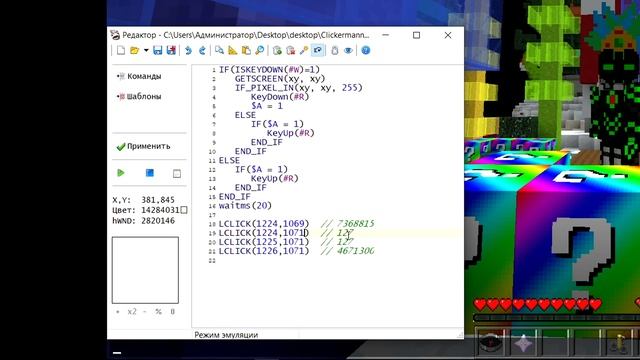Click the $A = 1 assignment line
The image size is (640, 360).
[x=267, y=106]
